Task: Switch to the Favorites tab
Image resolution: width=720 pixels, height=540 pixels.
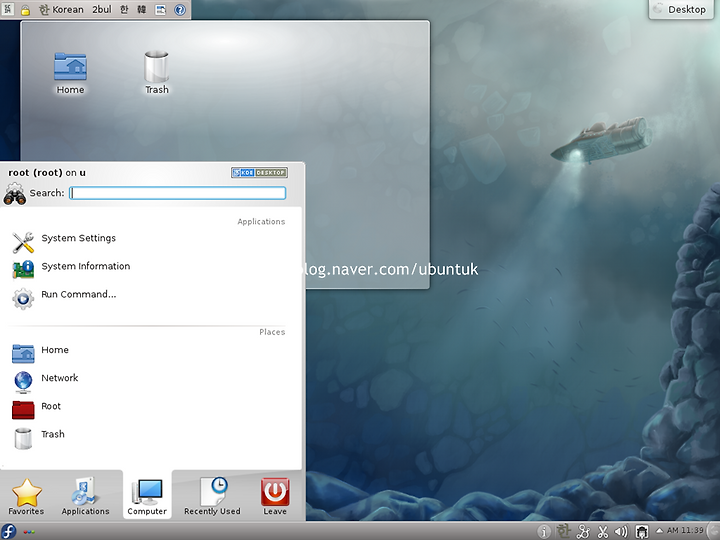Action: coord(26,496)
